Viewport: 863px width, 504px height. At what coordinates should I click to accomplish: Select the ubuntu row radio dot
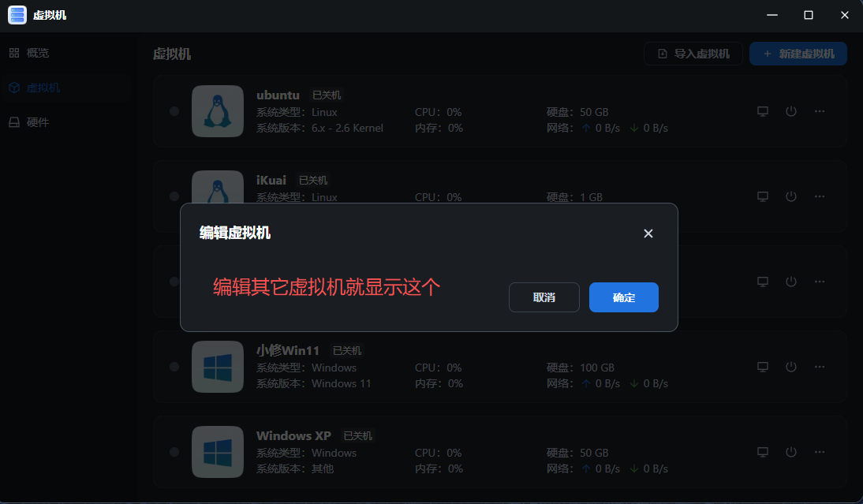(x=174, y=111)
